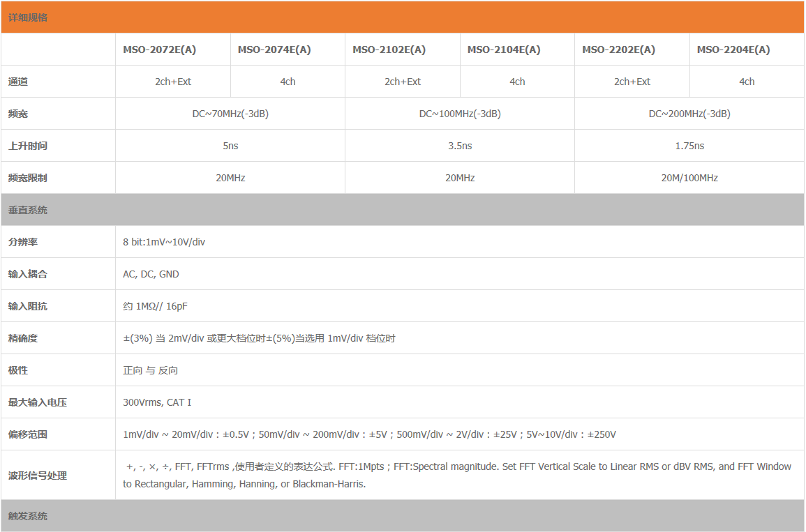This screenshot has width=806, height=532.
Task: Click the MSO-2204E(A) model header
Action: coord(733,50)
